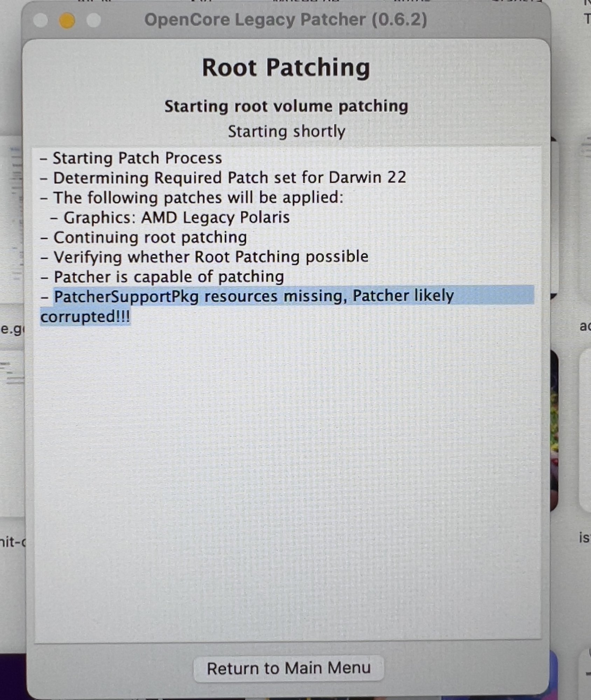
Task: Click the highlighted 'PatcherSupportPkg resources missing' error line
Action: 287,306
